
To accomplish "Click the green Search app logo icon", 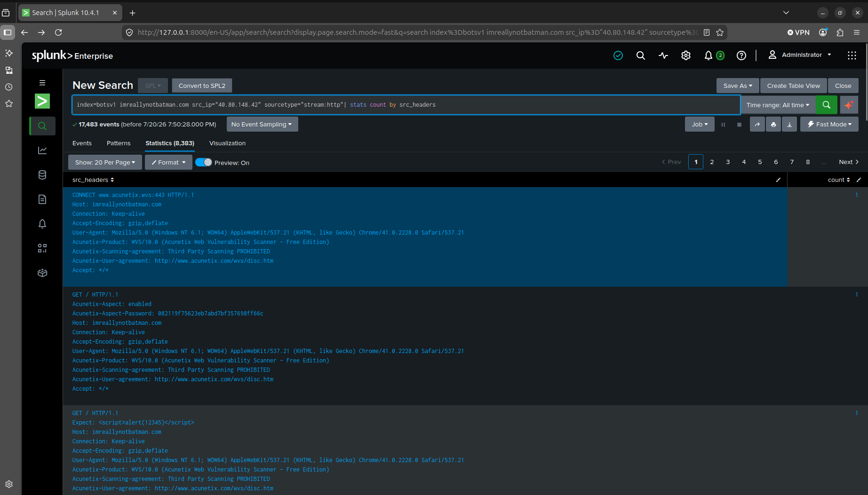I will (42, 101).
